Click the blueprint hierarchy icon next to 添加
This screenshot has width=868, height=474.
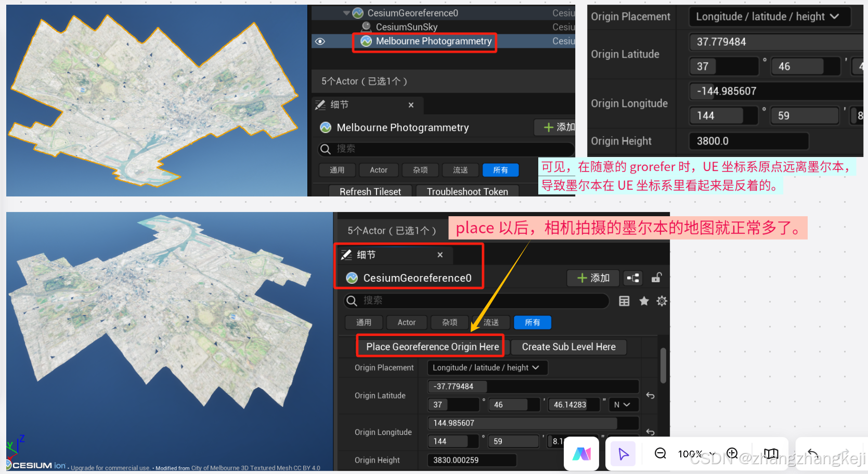tap(632, 278)
